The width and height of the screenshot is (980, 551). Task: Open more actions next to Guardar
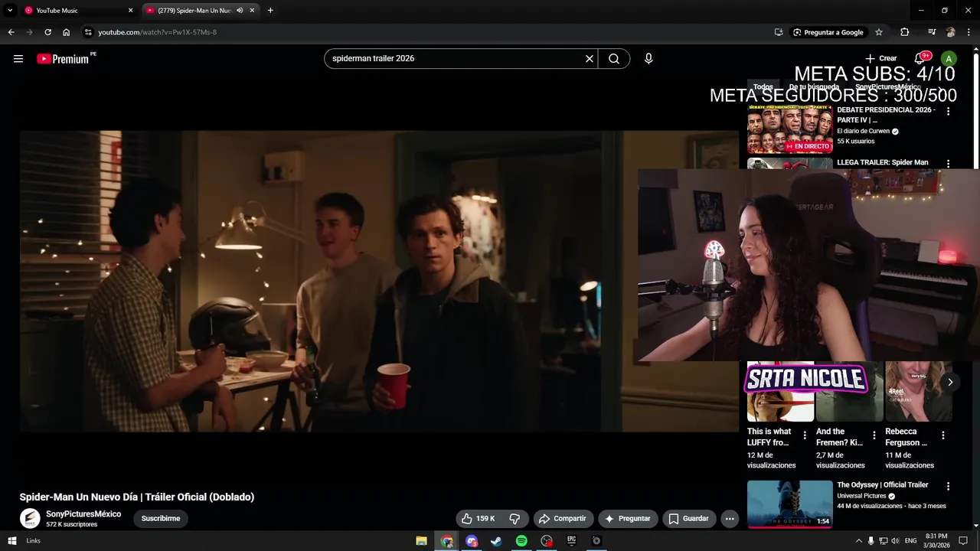click(x=730, y=518)
